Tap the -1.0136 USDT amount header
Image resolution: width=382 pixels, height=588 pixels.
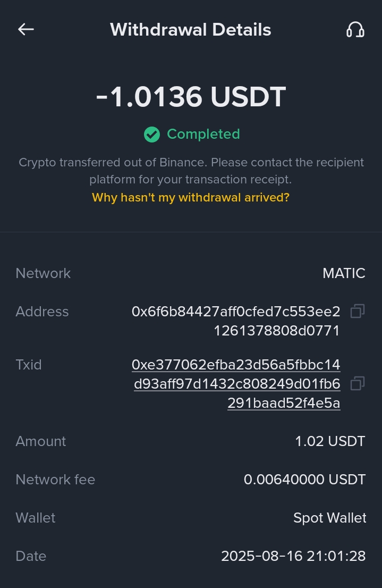pos(191,97)
